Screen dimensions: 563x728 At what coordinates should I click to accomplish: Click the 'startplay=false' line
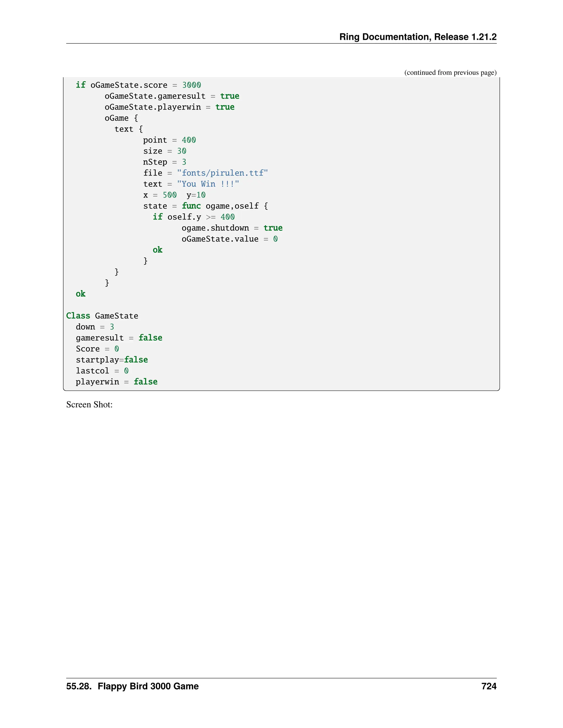(x=112, y=360)
